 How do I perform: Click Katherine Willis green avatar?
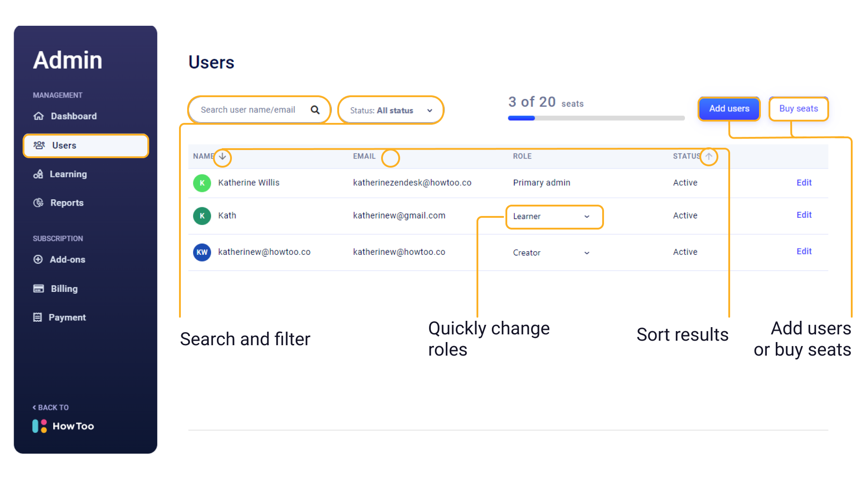pos(202,183)
